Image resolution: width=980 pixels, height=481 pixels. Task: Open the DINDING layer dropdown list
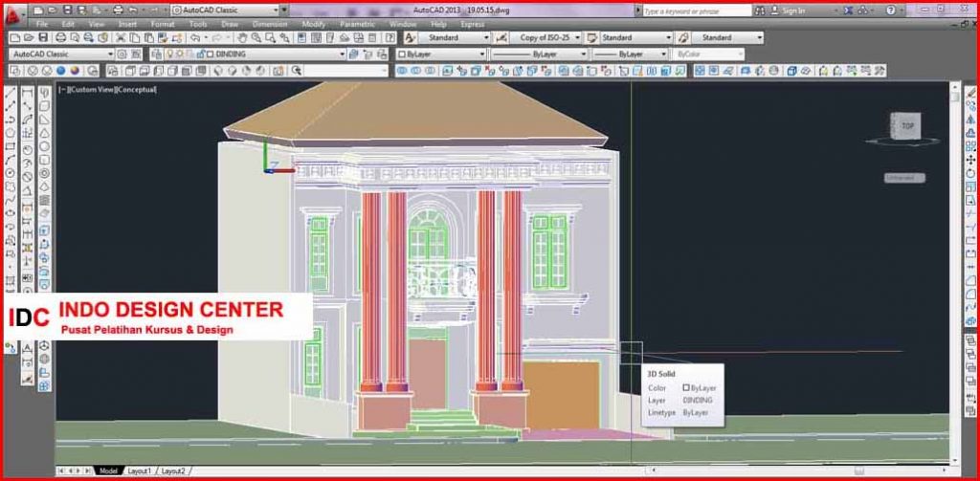342,55
